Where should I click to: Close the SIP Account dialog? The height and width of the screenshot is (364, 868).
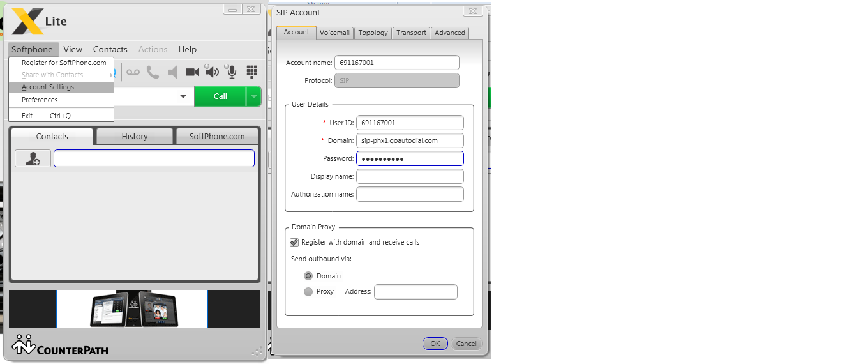(472, 11)
